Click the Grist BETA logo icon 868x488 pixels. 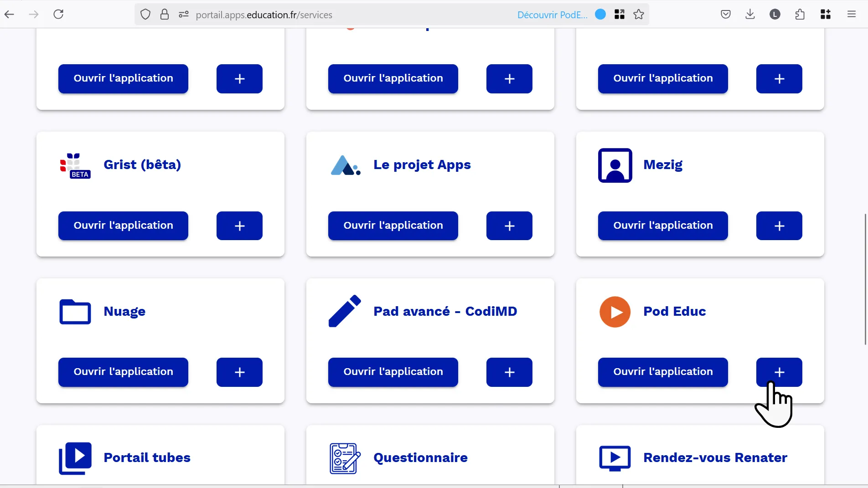[75, 165]
